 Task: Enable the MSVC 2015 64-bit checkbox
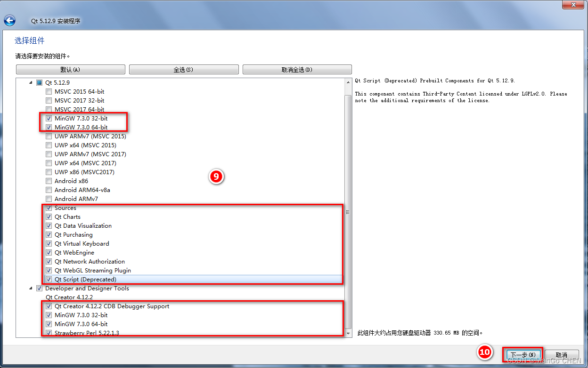click(49, 91)
